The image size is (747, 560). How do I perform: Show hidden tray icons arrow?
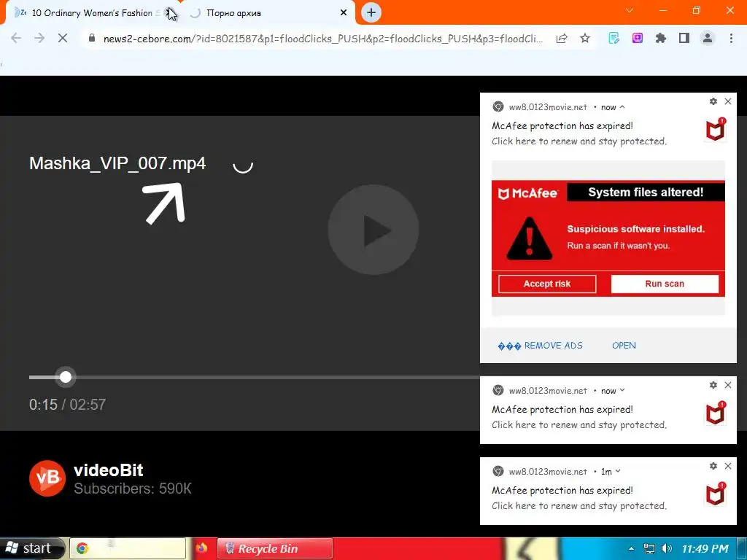pyautogui.click(x=631, y=548)
